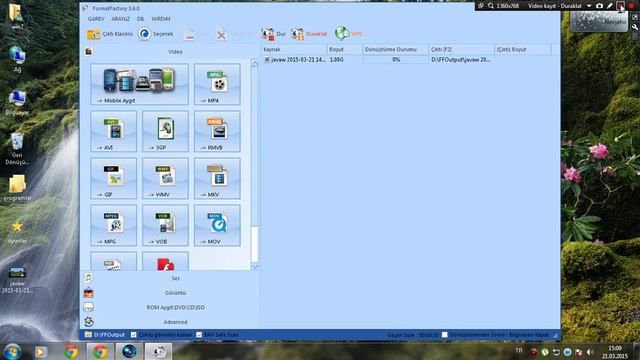This screenshot has height=360, width=640.
Task: Select the red Flash SWF conversion tile
Action: 165,262
